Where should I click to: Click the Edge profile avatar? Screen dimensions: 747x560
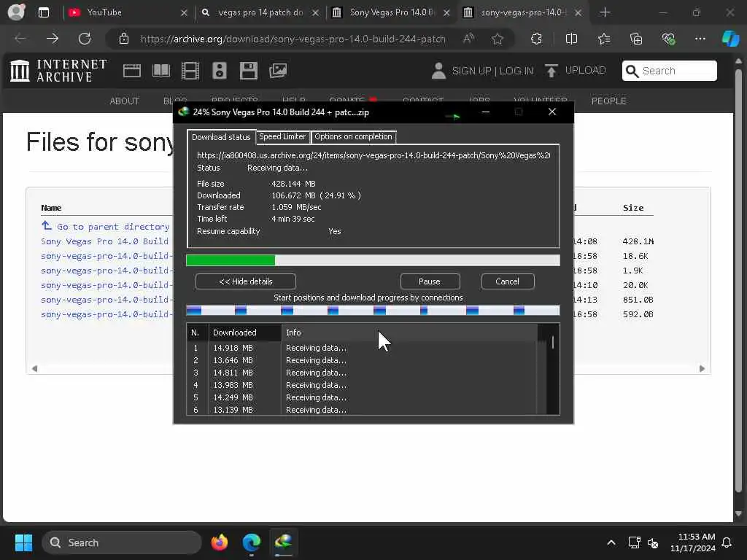click(x=16, y=12)
